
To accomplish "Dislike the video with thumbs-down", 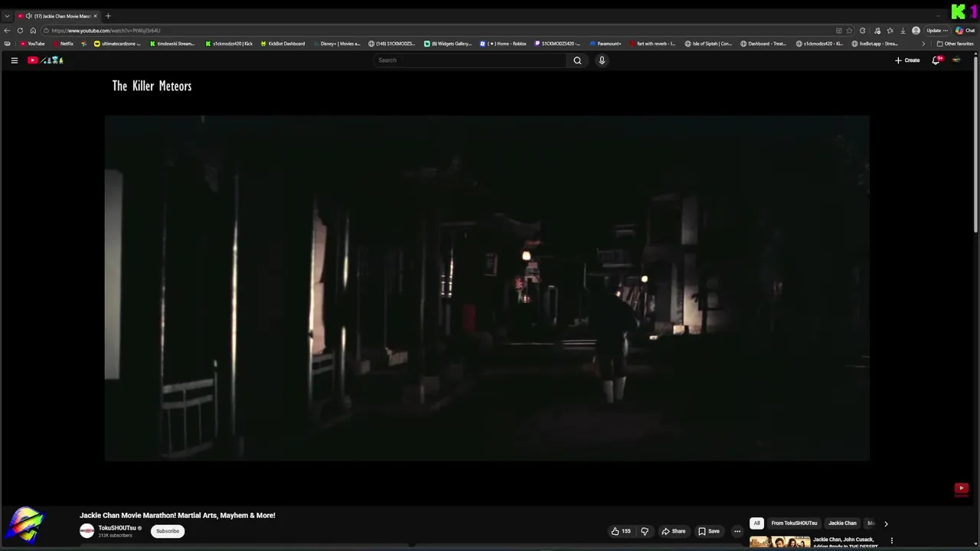I will 645,531.
